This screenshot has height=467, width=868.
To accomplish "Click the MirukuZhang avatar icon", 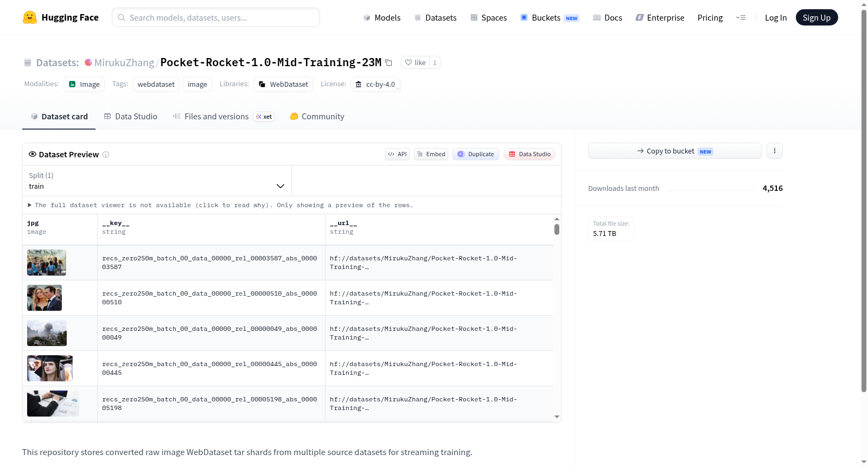I will (x=88, y=62).
